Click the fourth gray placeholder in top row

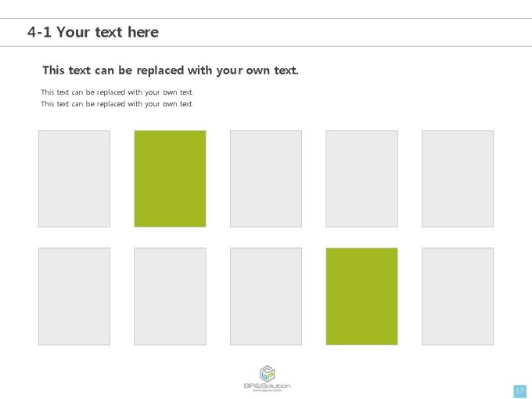click(x=361, y=178)
